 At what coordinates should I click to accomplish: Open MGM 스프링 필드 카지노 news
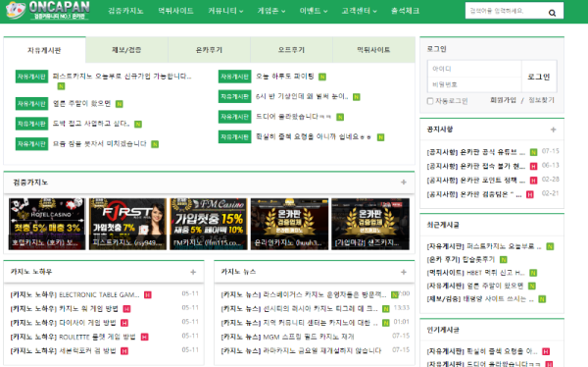pyautogui.click(x=287, y=337)
